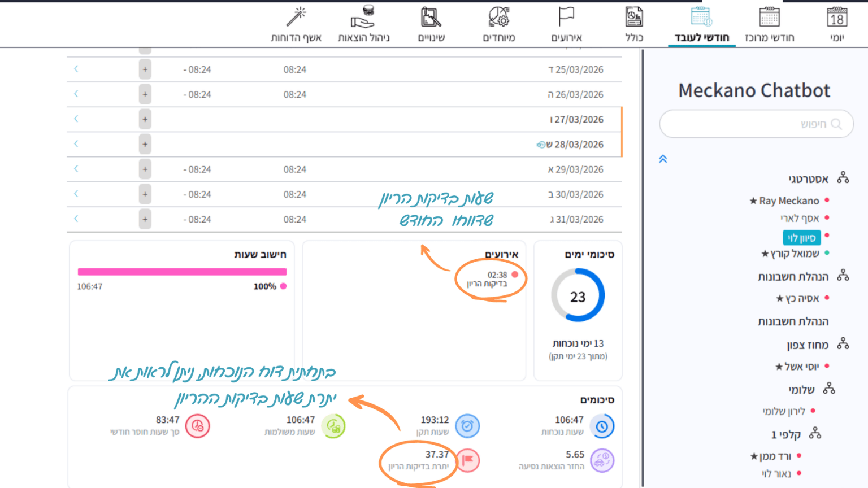Open the combined monthly report (חודשי מרוכז)
The height and width of the screenshot is (488, 868).
point(769,24)
